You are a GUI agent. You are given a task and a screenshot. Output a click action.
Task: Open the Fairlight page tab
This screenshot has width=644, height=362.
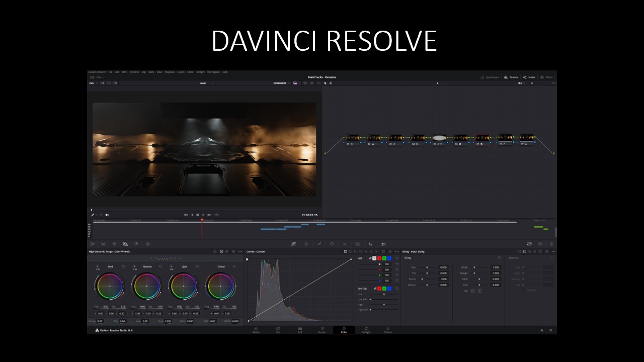coord(366,330)
